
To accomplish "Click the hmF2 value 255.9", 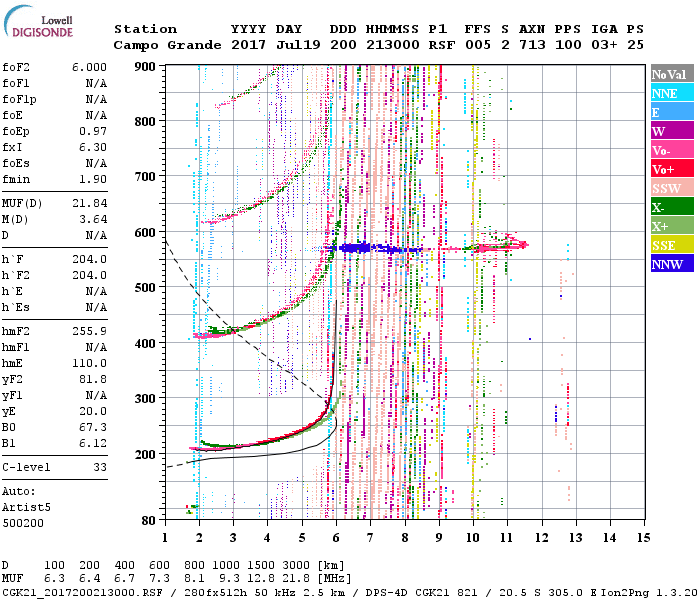I will tap(89, 331).
